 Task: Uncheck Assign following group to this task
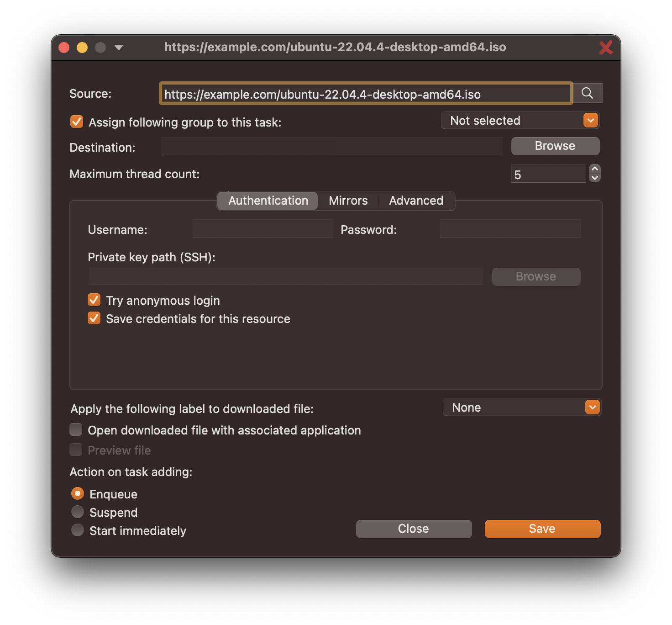pos(77,122)
